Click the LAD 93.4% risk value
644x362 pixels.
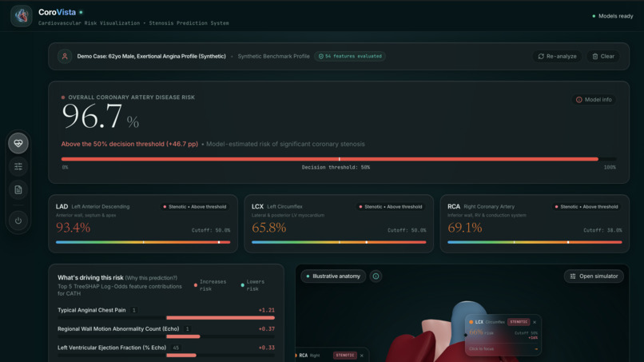(73, 227)
